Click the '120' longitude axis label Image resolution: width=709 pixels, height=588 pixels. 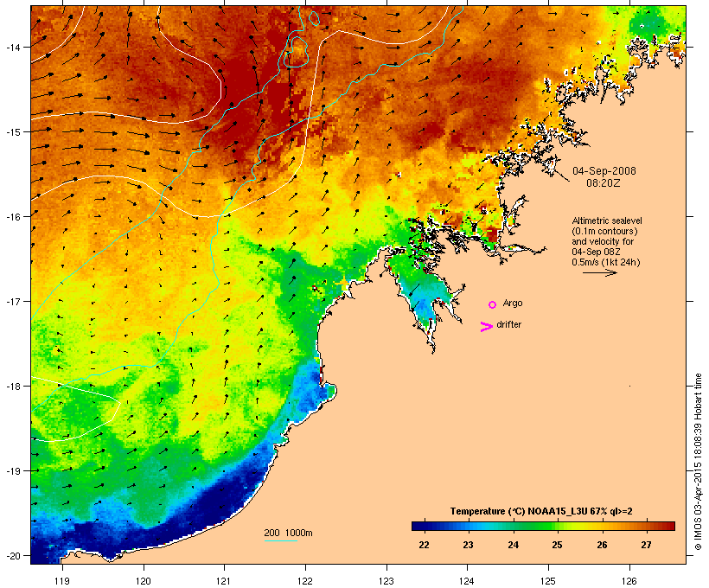[x=144, y=581]
